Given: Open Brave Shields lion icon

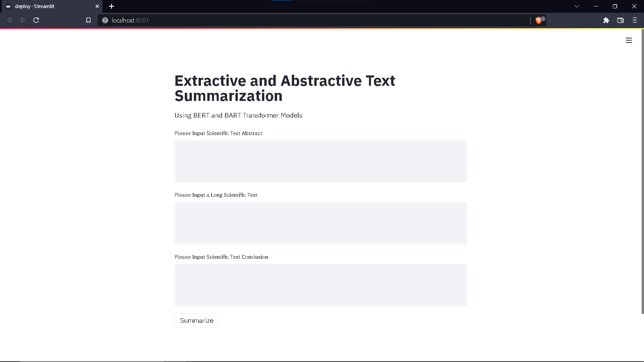Looking at the screenshot, I should point(539,20).
